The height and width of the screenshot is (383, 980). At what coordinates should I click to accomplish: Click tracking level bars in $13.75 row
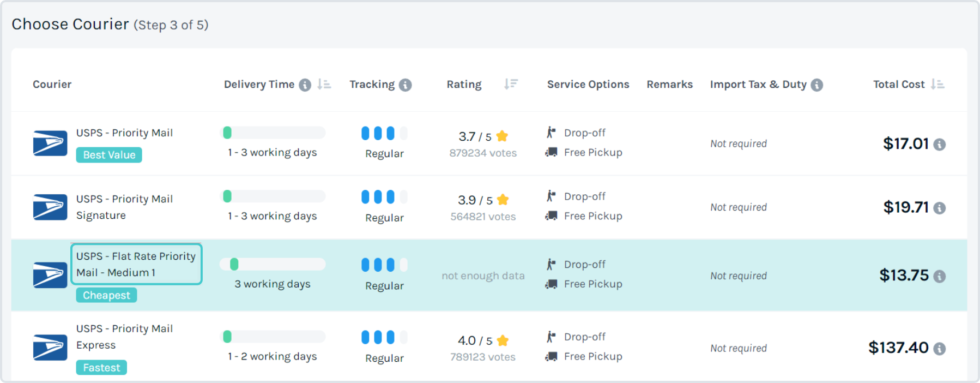(384, 265)
